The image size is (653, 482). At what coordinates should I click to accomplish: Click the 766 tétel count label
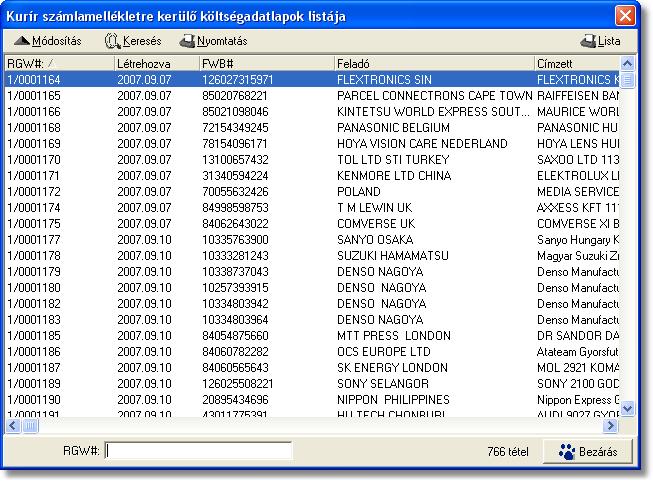508,452
